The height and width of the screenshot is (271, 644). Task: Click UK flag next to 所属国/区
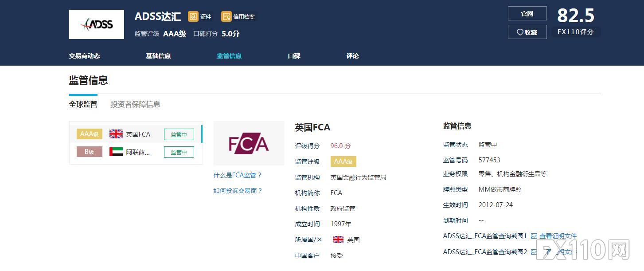pos(338,239)
